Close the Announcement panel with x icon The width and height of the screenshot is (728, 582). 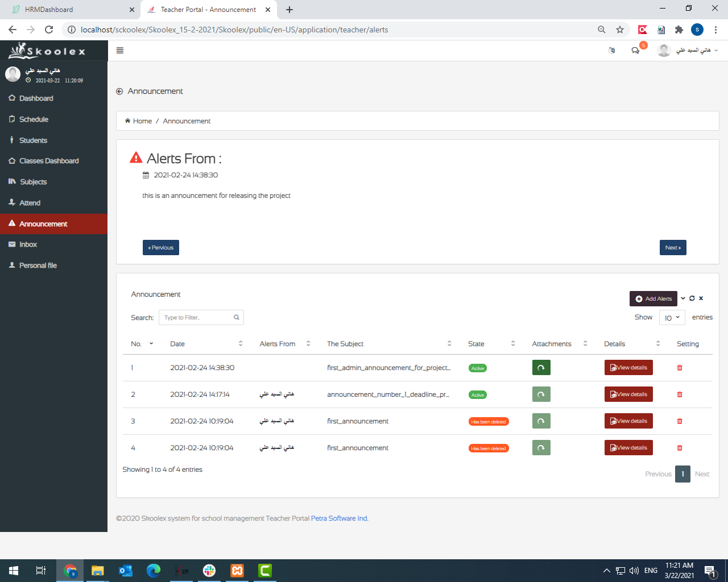pyautogui.click(x=701, y=298)
